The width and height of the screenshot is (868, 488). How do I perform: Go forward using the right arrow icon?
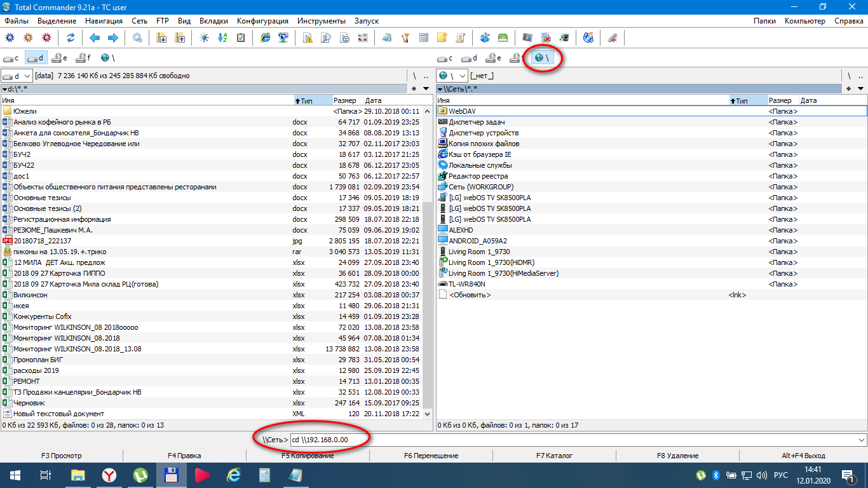(113, 37)
